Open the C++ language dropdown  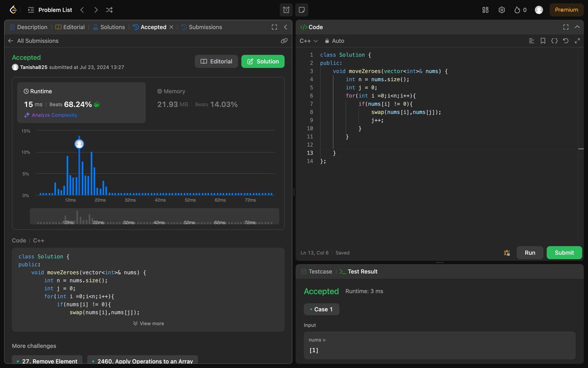(x=309, y=41)
